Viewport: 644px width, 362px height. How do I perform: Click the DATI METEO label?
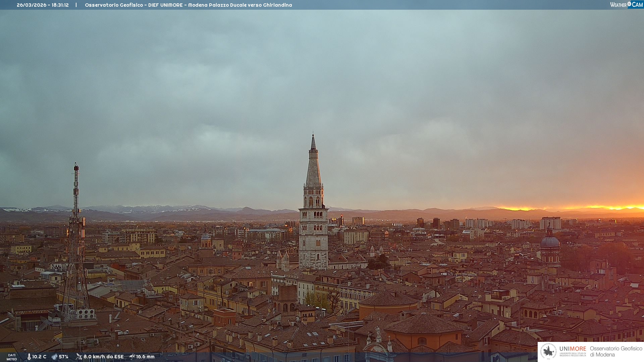[12, 357]
